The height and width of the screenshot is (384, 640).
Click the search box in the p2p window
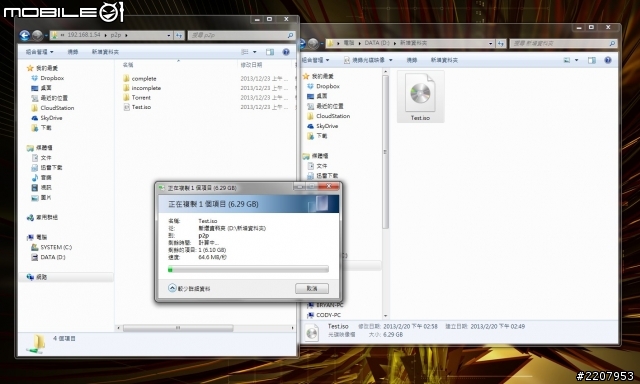coord(241,36)
